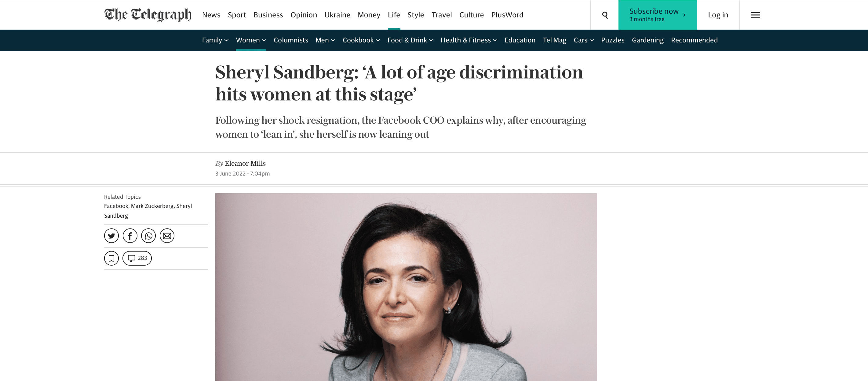Screen dimensions: 868x381
Task: Save article with bookmark icon
Action: (x=111, y=258)
